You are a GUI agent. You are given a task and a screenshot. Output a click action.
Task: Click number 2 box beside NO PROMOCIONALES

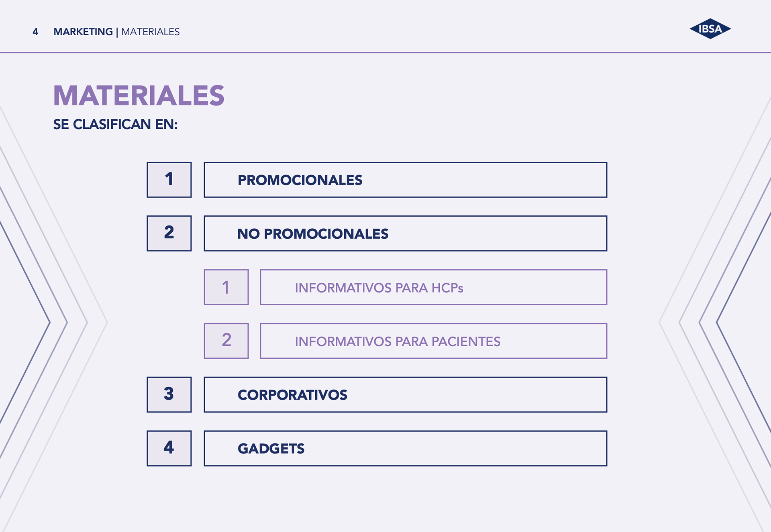pos(169,234)
